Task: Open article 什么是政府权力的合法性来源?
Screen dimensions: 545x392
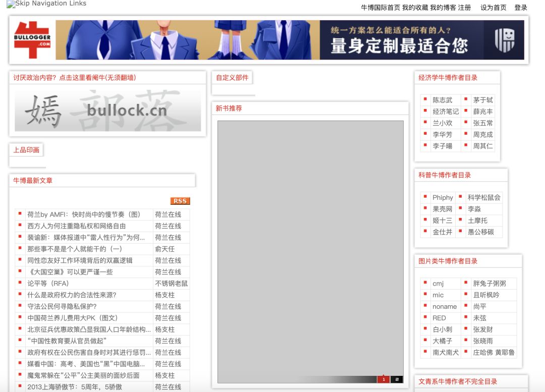Action: (x=72, y=295)
